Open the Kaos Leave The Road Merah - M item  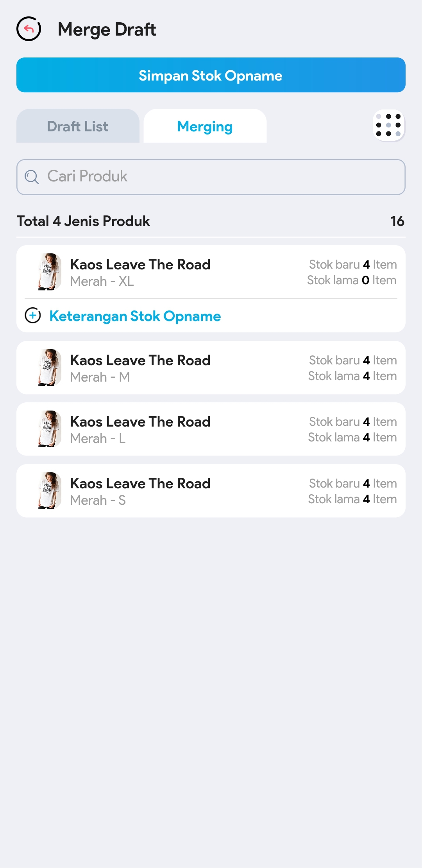coord(140,368)
